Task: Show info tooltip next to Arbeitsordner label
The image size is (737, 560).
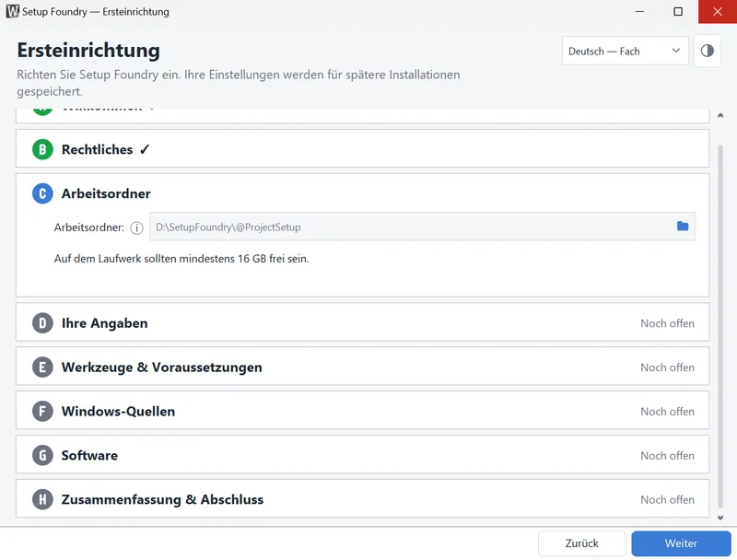Action: tap(136, 228)
